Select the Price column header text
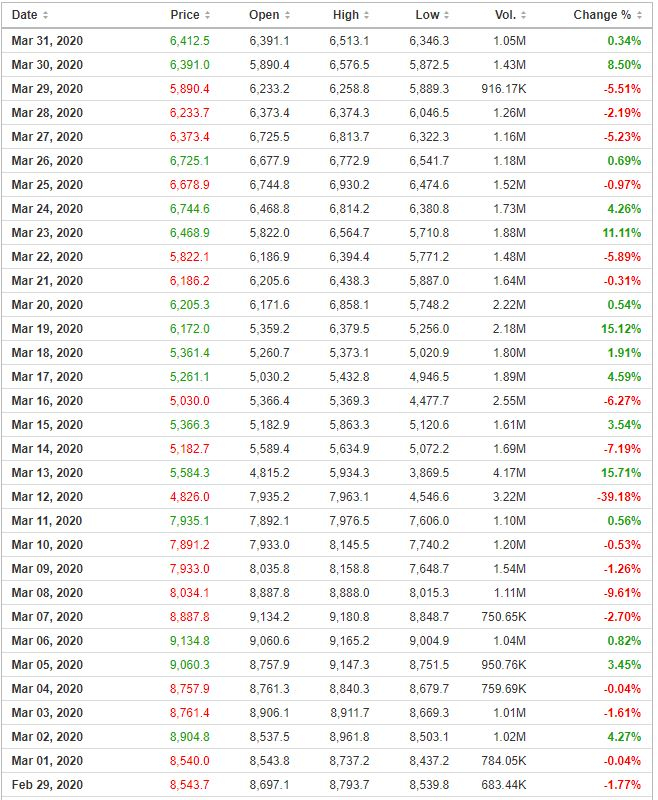Image resolution: width=658 pixels, height=800 pixels. 185,15
